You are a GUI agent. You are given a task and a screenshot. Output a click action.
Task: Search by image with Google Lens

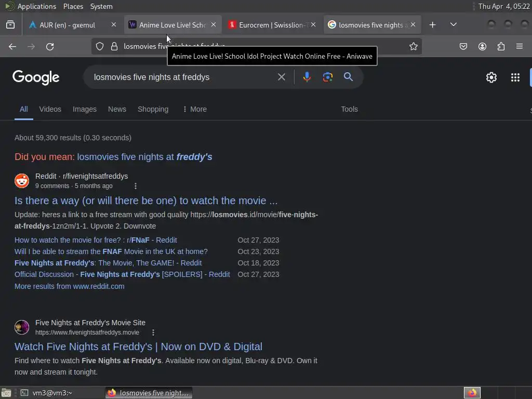click(x=327, y=77)
